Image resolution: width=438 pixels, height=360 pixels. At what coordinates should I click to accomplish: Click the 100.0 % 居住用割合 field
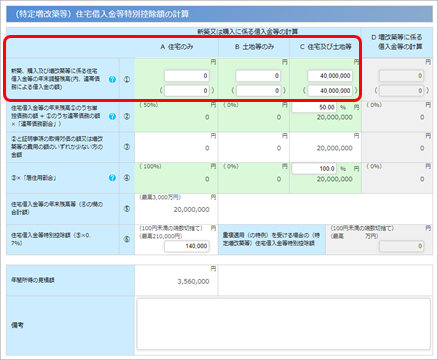point(314,169)
